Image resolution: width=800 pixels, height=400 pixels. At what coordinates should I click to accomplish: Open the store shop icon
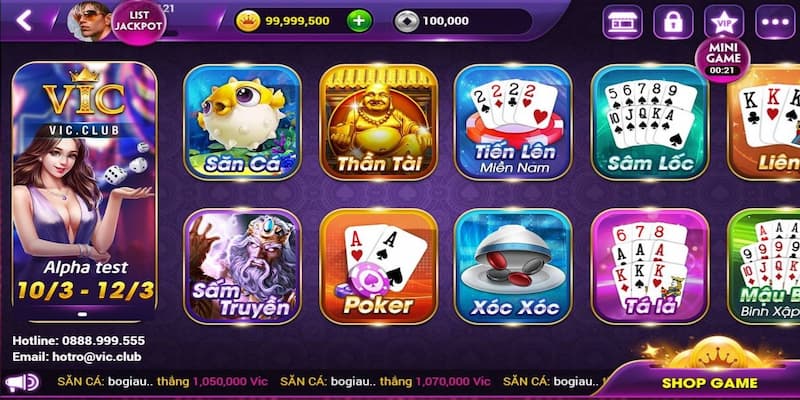coord(622,21)
